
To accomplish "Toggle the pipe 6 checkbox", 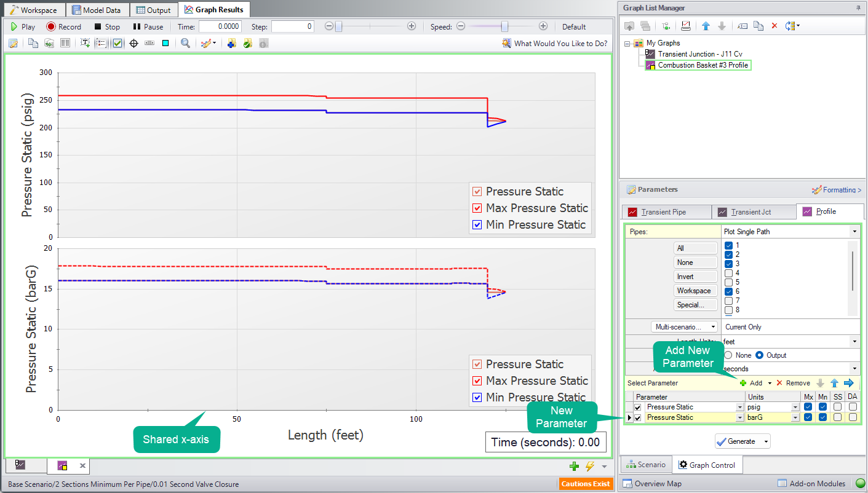I will (729, 291).
